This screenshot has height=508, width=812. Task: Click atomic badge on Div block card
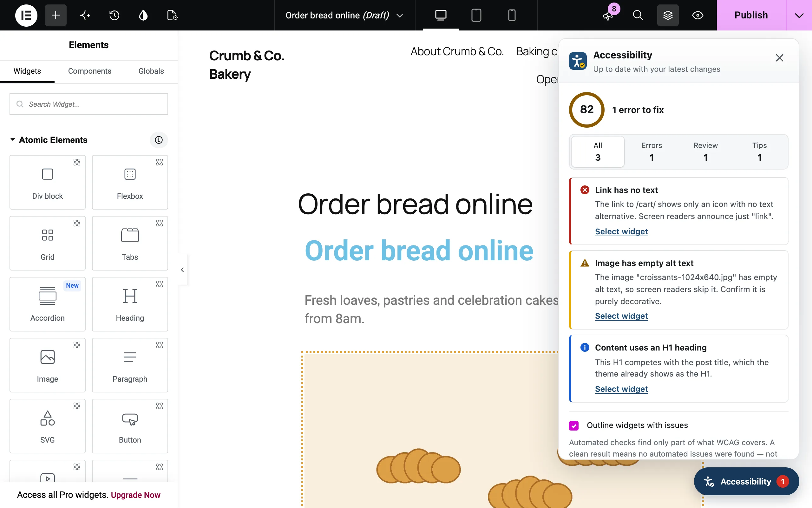77,162
